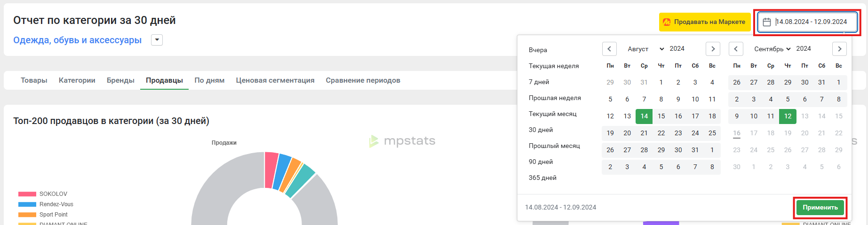Image resolution: width=868 pixels, height=225 pixels.
Task: Click the calendar icon in date field
Action: [x=767, y=22]
